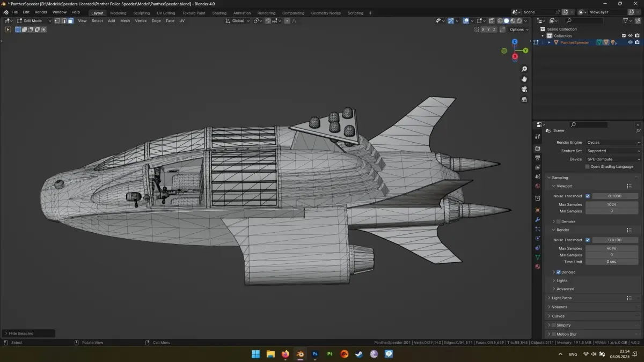Toggle Open Shading Language checkbox

tap(588, 167)
